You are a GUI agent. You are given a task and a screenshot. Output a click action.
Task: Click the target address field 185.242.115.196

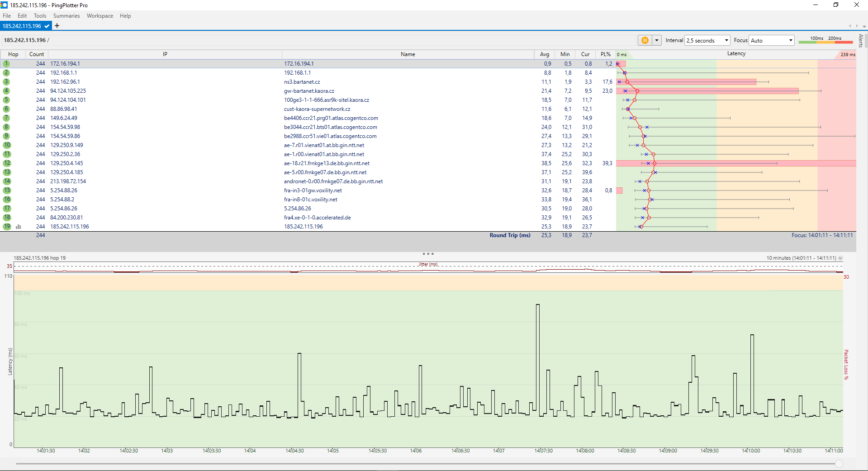25,40
